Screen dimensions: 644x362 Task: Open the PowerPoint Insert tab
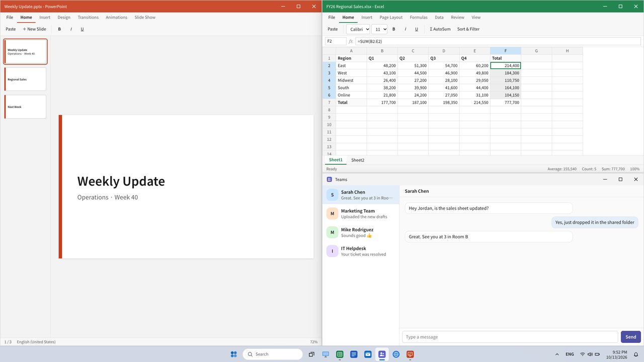point(45,17)
